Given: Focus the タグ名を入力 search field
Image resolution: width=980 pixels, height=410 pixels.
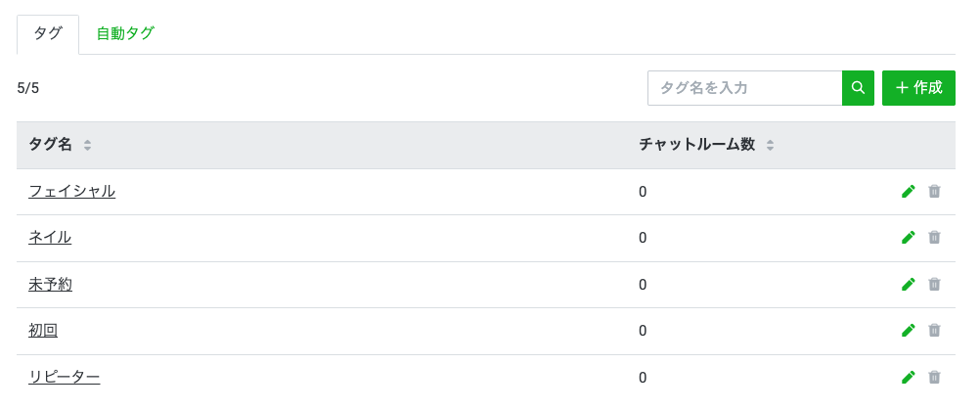Looking at the screenshot, I should pos(745,88).
